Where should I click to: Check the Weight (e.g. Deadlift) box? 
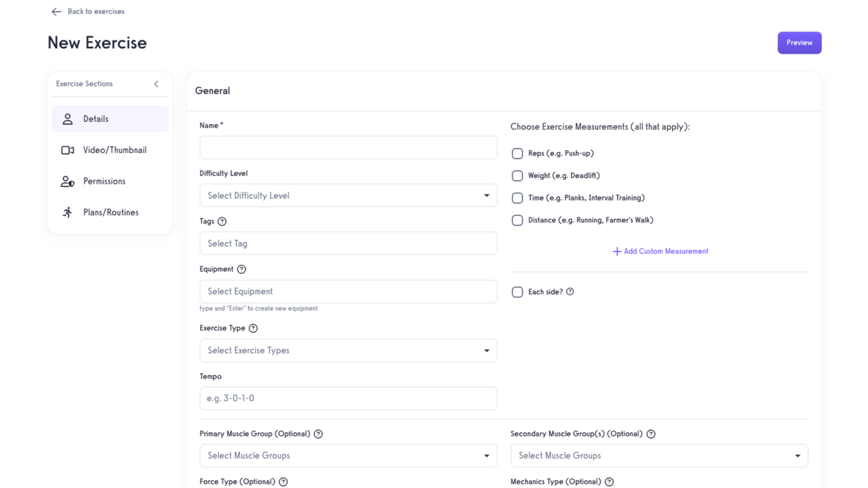pos(517,176)
